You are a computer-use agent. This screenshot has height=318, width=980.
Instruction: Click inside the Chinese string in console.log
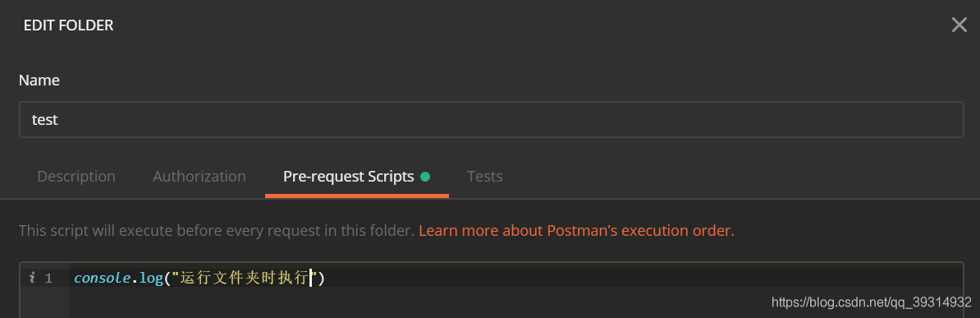pyautogui.click(x=245, y=278)
